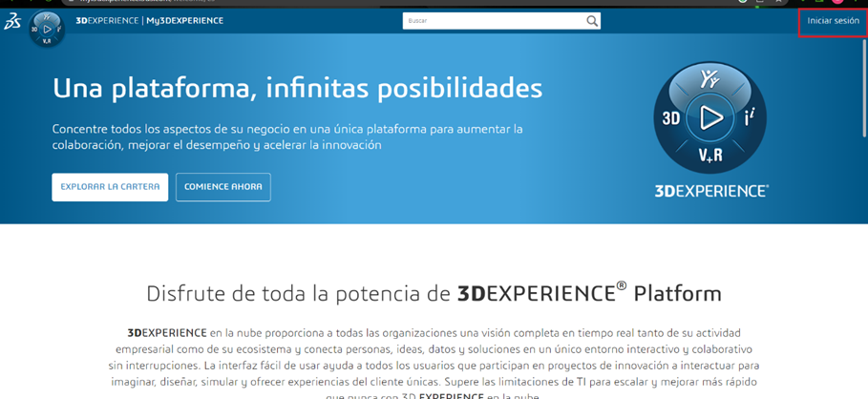Click top quadrant of large compass
The image size is (868, 399).
[x=709, y=79]
